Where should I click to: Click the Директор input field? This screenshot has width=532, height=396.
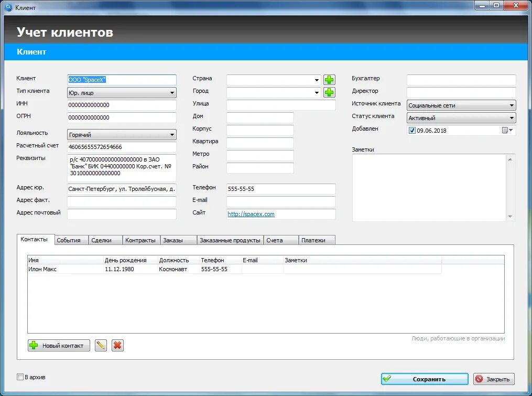pos(461,92)
